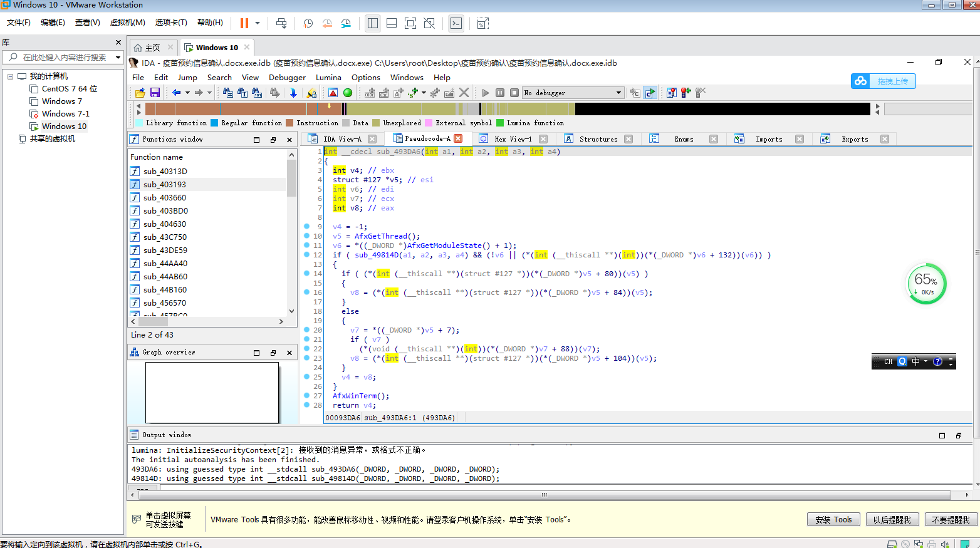Enter VMware full screen mode icon
The image size is (980, 548).
point(410,23)
